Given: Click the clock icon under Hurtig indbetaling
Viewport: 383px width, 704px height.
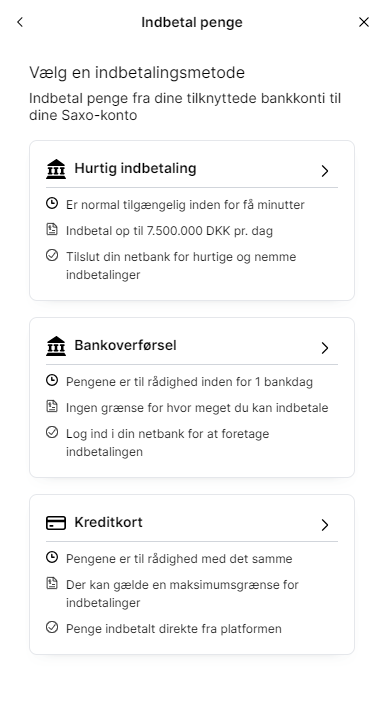Looking at the screenshot, I should tap(52, 203).
